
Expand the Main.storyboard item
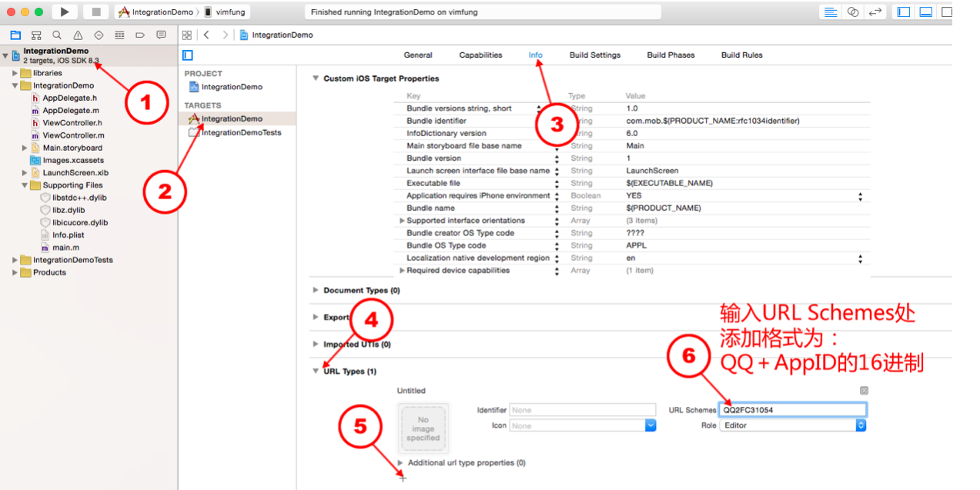tap(25, 148)
